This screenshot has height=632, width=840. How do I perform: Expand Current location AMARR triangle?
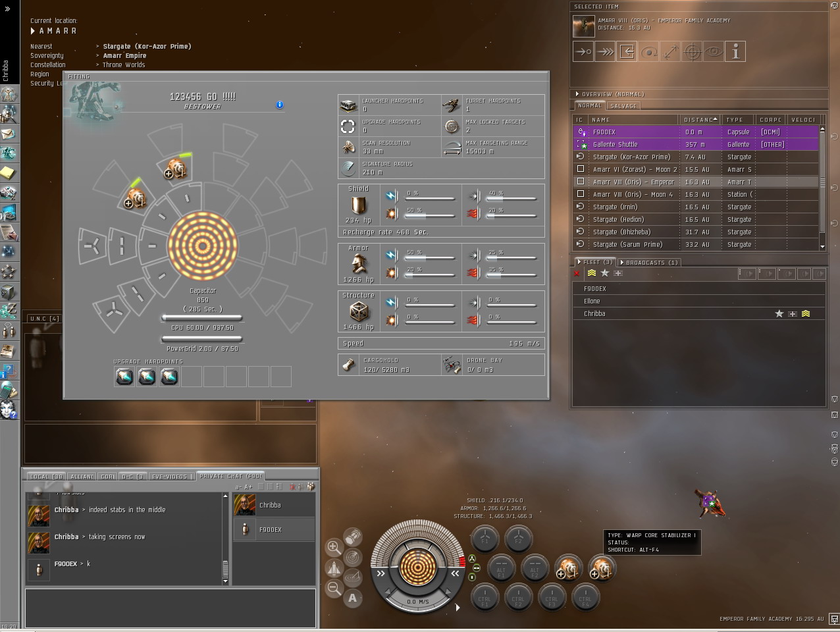pos(34,31)
